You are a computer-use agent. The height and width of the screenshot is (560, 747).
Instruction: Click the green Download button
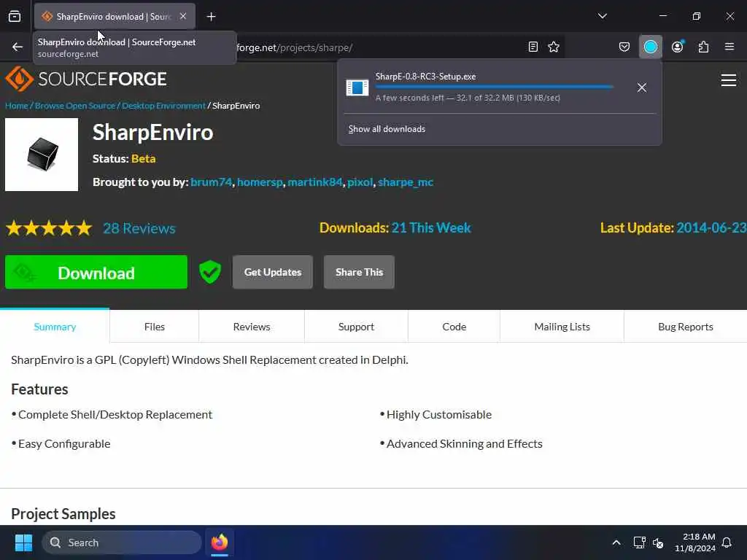click(96, 272)
